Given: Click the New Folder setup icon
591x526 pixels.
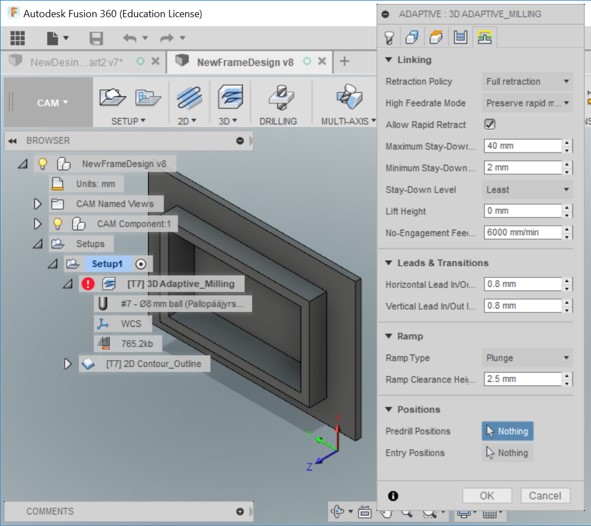Looking at the screenshot, I should tap(148, 98).
